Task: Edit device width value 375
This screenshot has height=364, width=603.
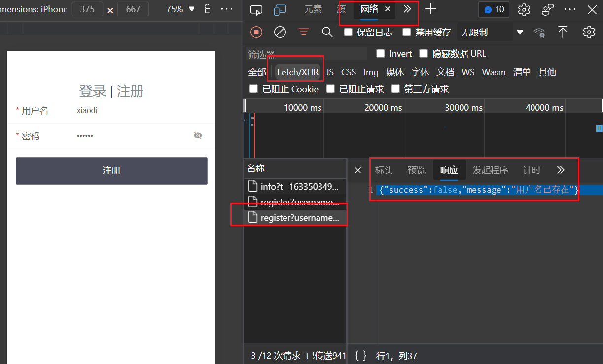Action: pyautogui.click(x=87, y=9)
